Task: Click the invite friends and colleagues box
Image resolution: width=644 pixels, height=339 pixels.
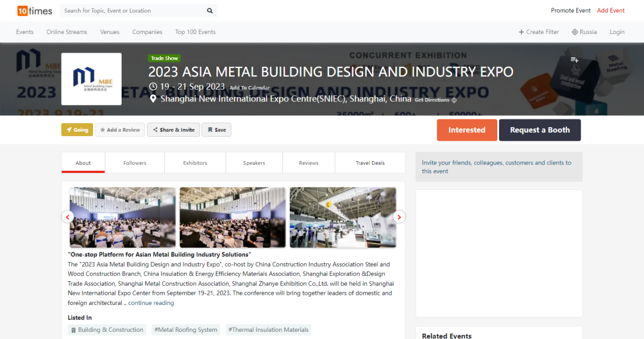Action: 499,167
